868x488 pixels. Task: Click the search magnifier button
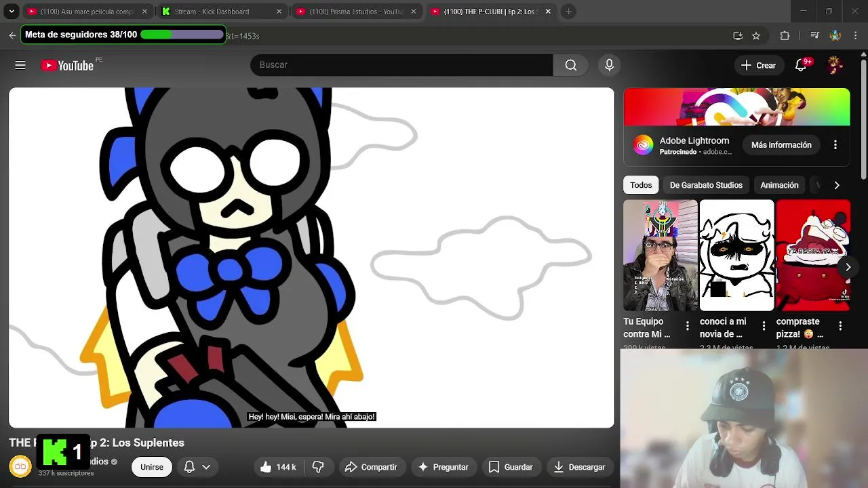[x=571, y=65]
